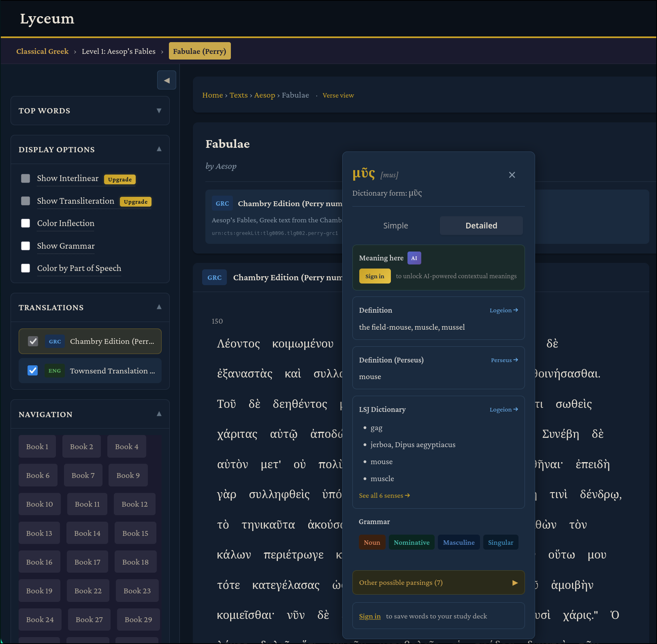Click the Noun grammar tag

pos(371,543)
